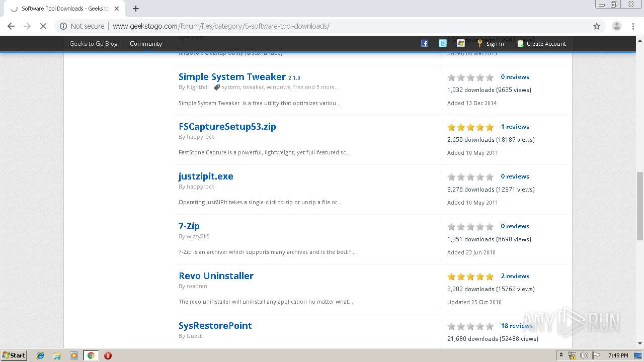Image resolution: width=644 pixels, height=362 pixels.
Task: Open Internet Explorer from the taskbar
Action: 40,355
